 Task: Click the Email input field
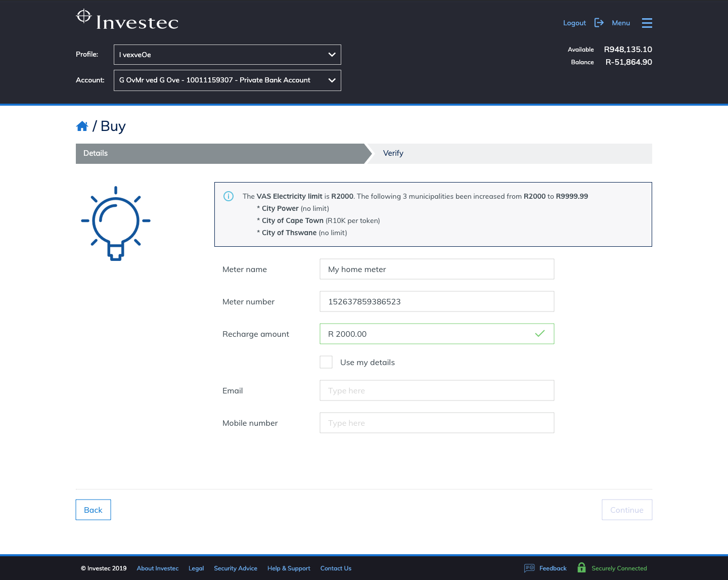pos(437,390)
